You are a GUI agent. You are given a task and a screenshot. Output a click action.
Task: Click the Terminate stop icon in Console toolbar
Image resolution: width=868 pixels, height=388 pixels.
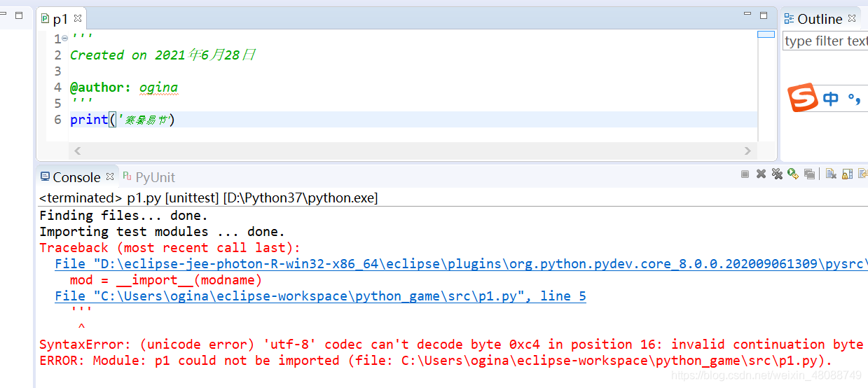(x=745, y=174)
